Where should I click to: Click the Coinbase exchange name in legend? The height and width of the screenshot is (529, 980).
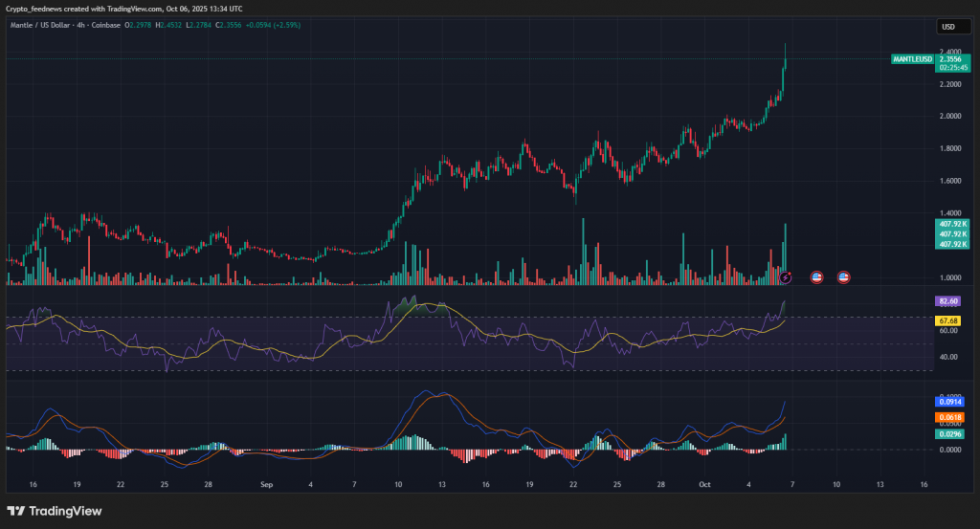105,25
